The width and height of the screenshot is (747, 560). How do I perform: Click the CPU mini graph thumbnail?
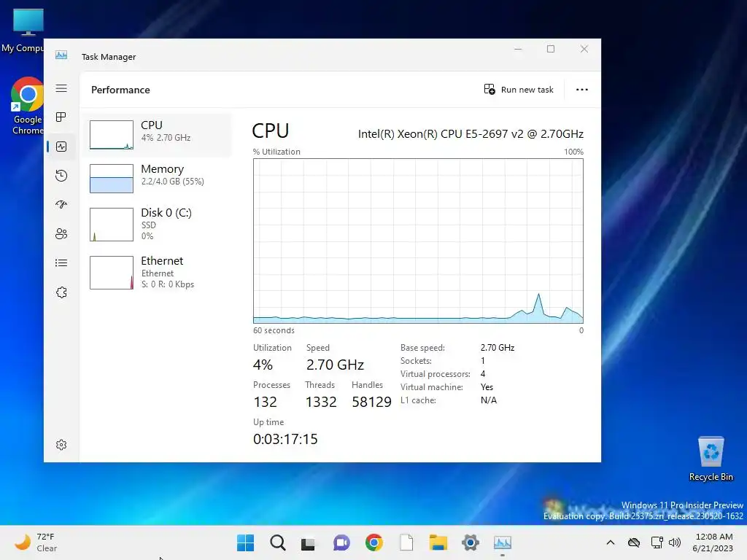[x=112, y=135]
